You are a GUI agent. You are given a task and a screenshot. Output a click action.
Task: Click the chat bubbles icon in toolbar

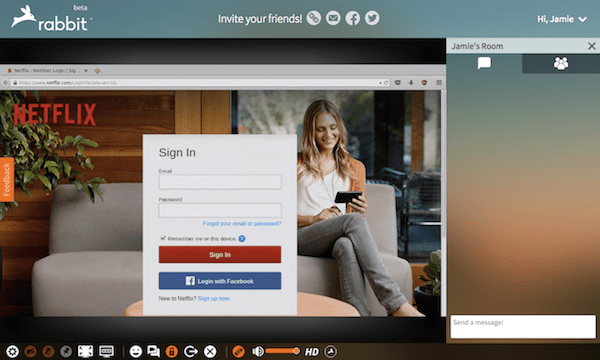[x=153, y=351]
